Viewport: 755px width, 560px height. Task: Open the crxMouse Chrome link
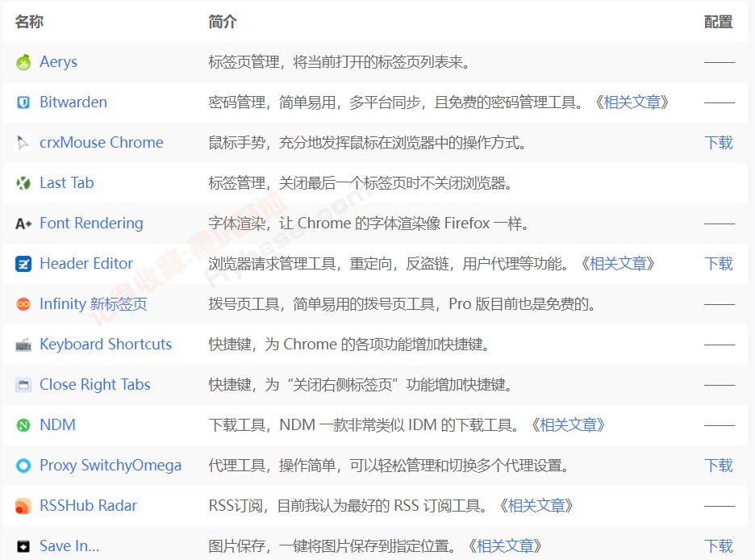(101, 143)
